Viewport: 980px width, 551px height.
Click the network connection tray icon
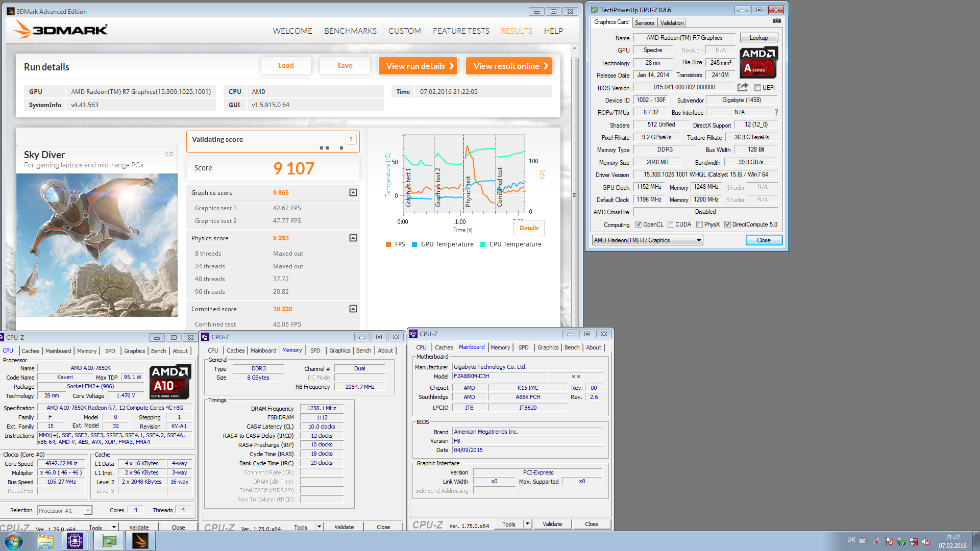pyautogui.click(x=914, y=541)
